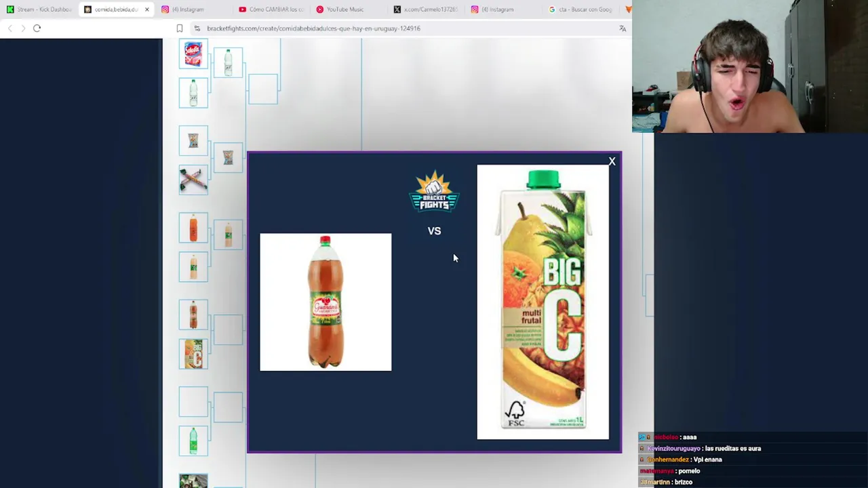Go back with the browser back arrow
This screenshot has width=868, height=488.
[x=10, y=28]
